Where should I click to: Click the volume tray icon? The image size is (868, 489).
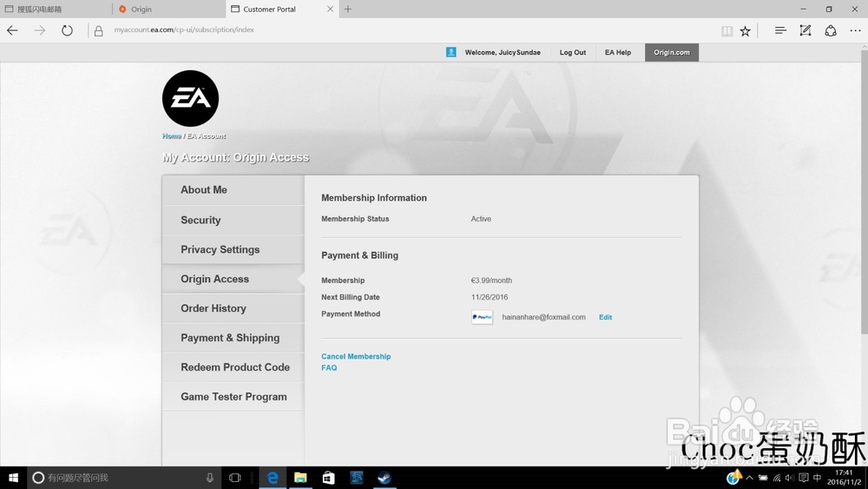[x=790, y=478]
